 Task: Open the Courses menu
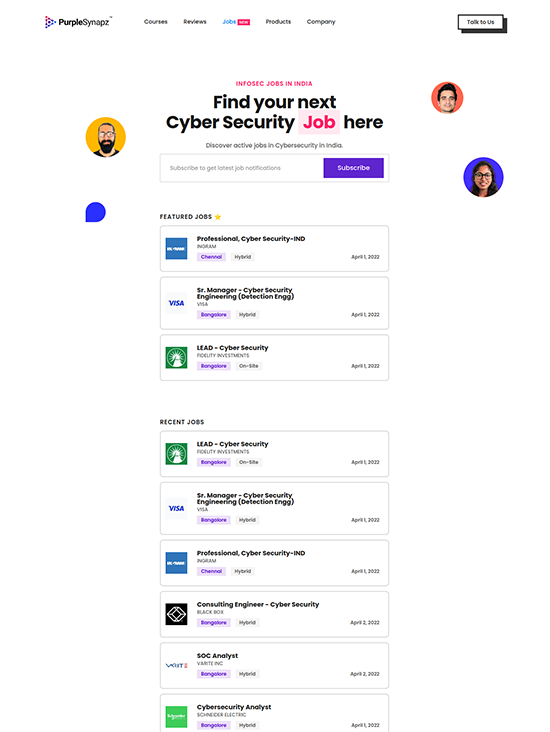click(x=155, y=22)
